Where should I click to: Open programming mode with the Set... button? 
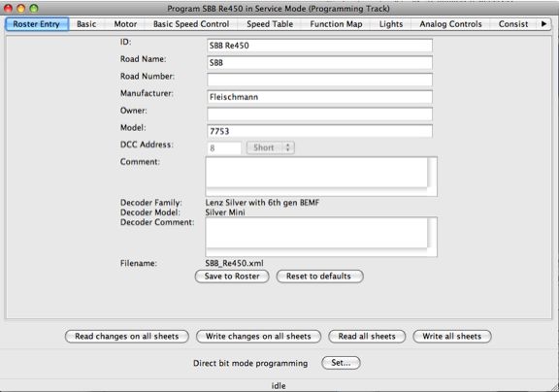pos(341,363)
